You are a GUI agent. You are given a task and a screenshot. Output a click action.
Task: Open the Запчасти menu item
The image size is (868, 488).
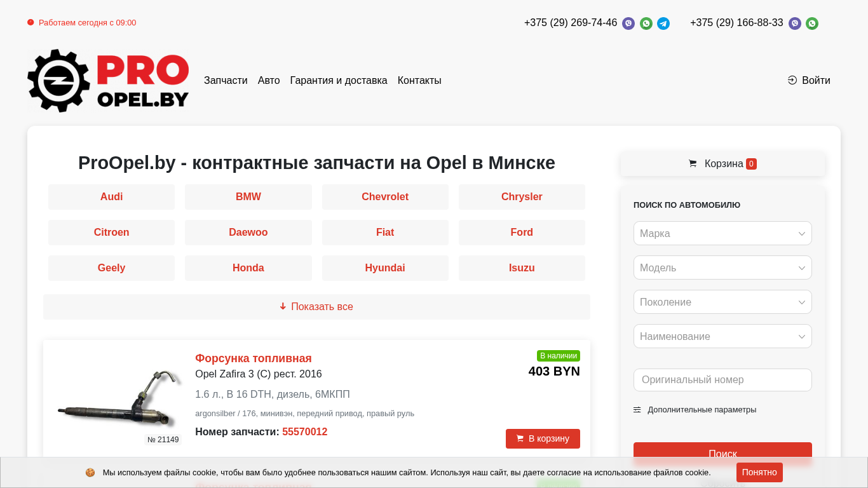(x=226, y=81)
